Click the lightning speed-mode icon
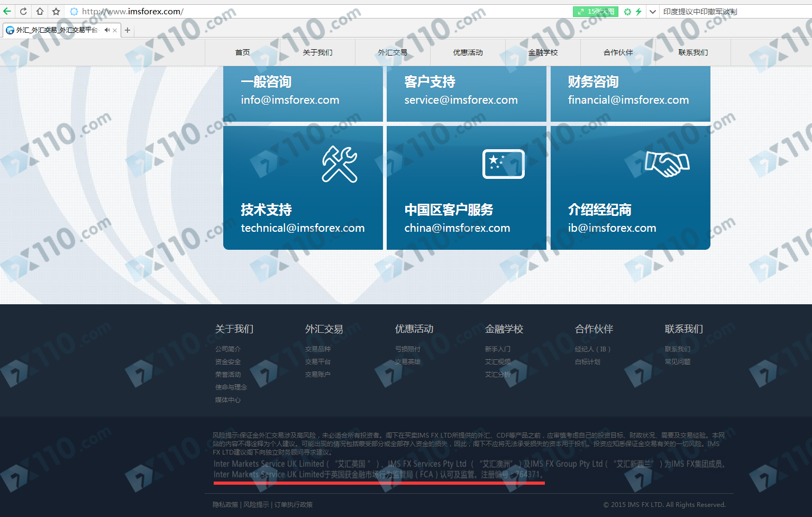This screenshot has height=517, width=812. pyautogui.click(x=638, y=11)
